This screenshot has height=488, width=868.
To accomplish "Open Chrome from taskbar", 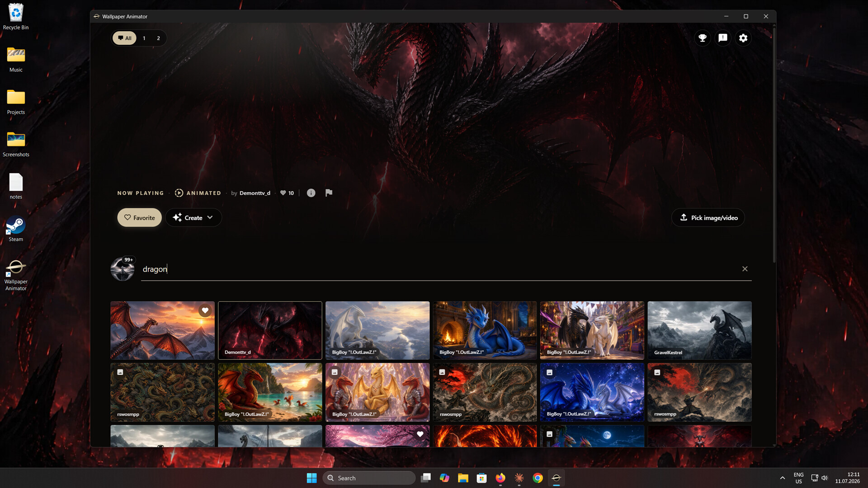I will pyautogui.click(x=538, y=478).
